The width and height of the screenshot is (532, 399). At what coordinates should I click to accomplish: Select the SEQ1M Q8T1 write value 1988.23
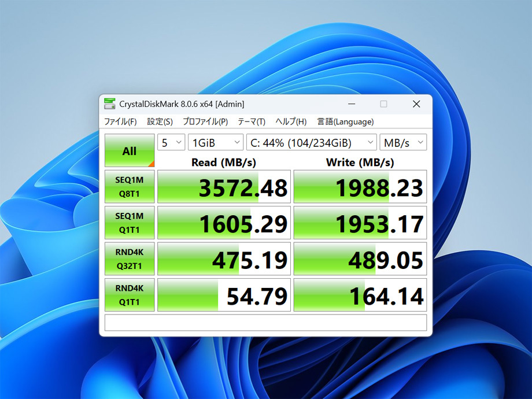click(x=360, y=187)
